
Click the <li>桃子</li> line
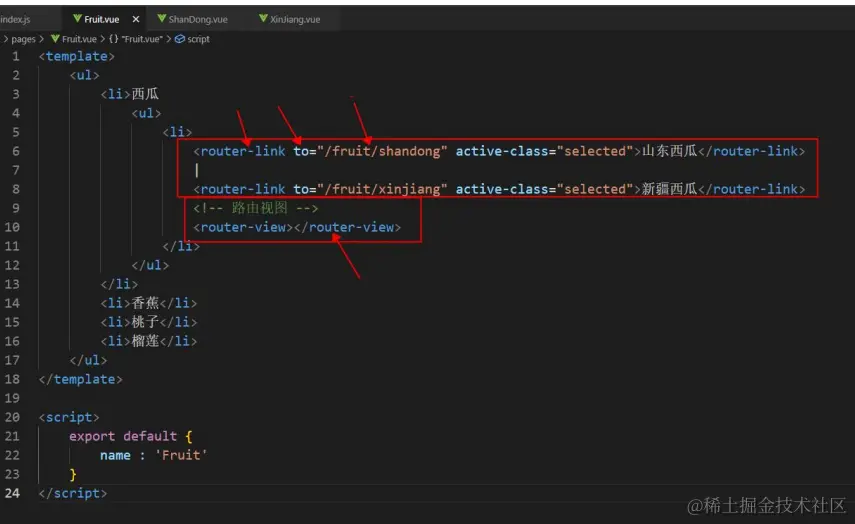coord(149,322)
